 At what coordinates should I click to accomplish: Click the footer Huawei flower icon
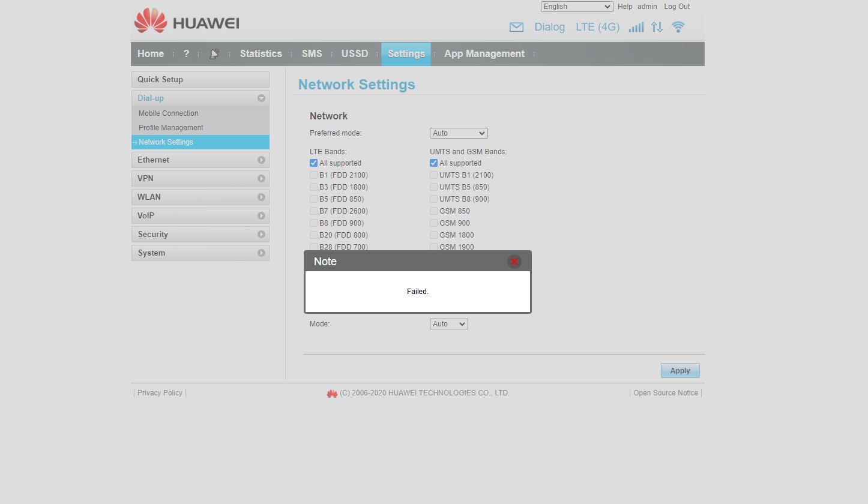pos(332,394)
